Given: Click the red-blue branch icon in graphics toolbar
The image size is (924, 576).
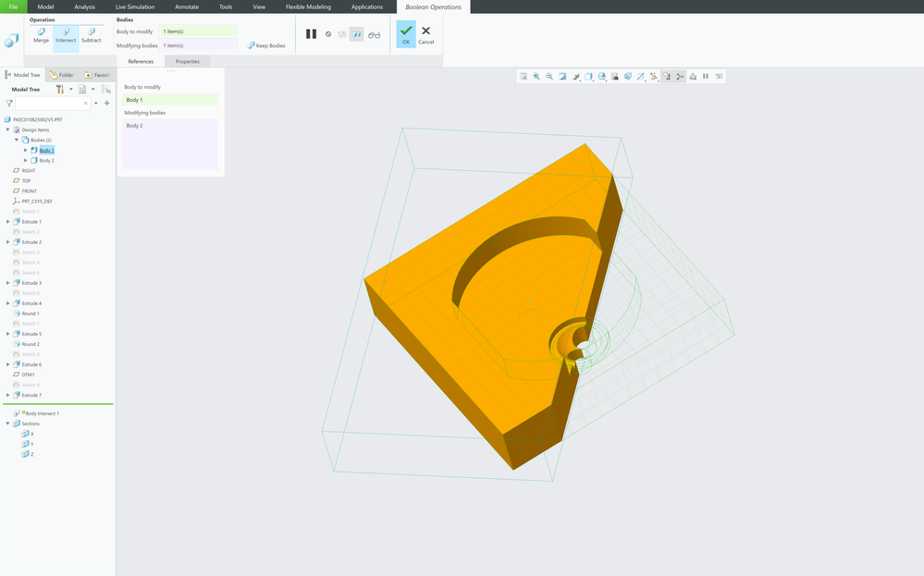Looking at the screenshot, I should coord(680,77).
